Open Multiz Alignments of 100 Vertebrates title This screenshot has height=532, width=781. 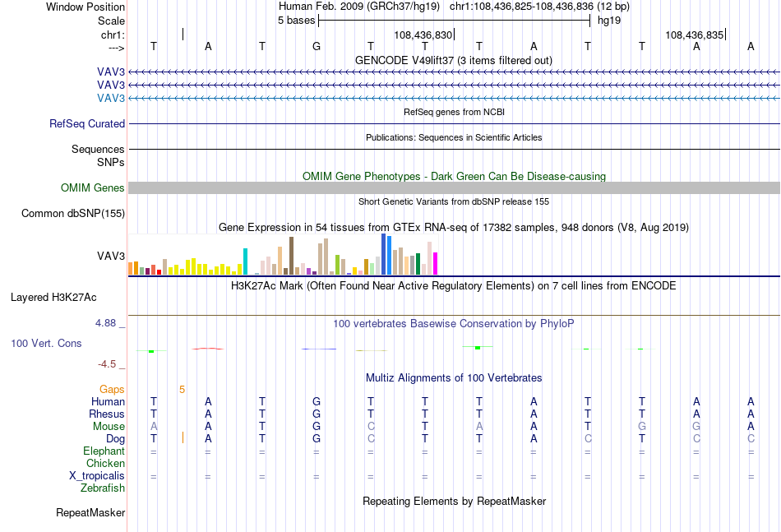(x=454, y=378)
